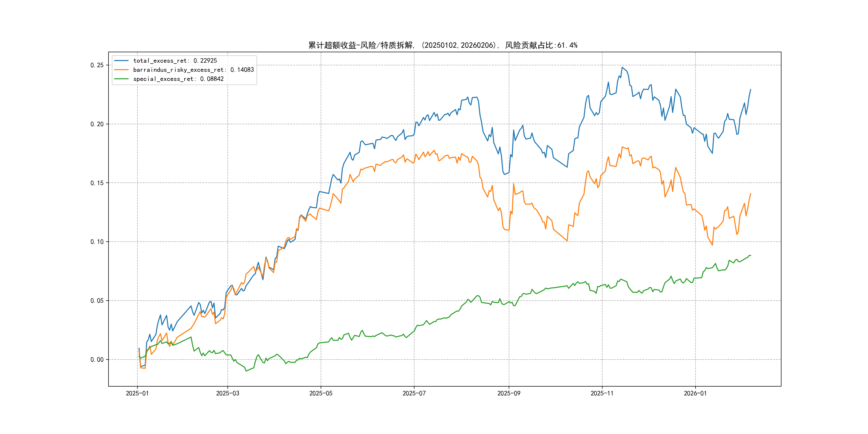Click the 0.15 y-axis tick label
868x434 pixels.
coord(97,183)
